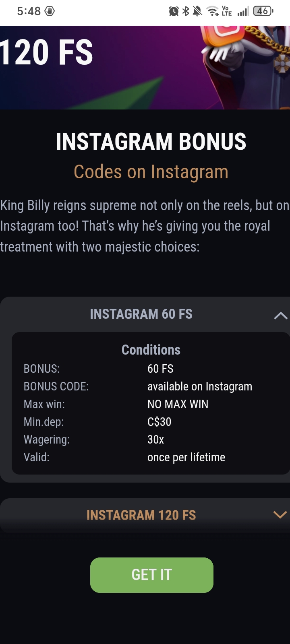The height and width of the screenshot is (644, 290).
Task: Tap the muted notification bell icon
Action: [197, 11]
